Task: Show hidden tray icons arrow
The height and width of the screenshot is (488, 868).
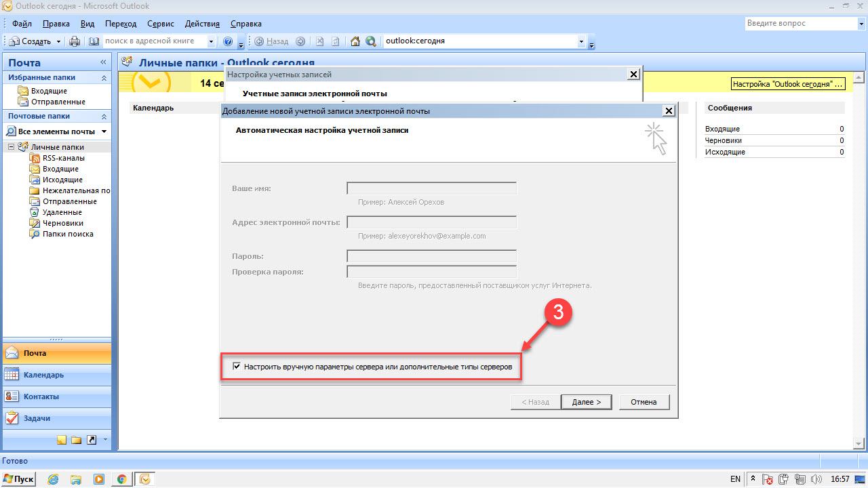Action: 753,479
